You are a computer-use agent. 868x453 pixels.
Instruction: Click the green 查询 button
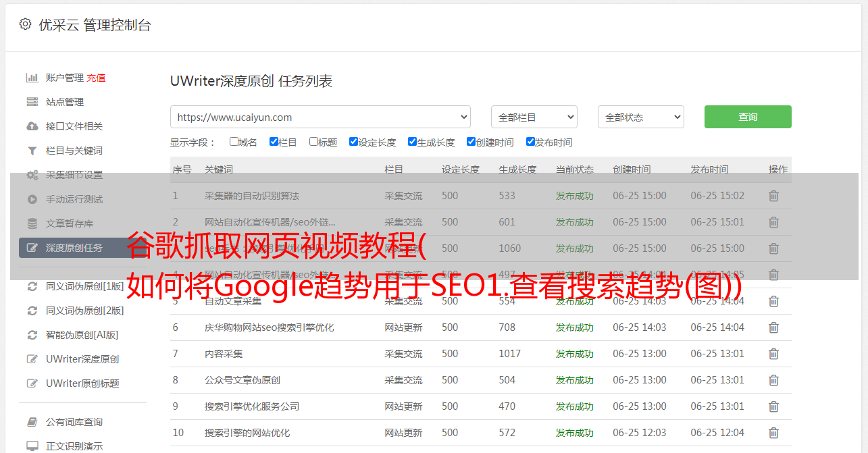click(747, 117)
